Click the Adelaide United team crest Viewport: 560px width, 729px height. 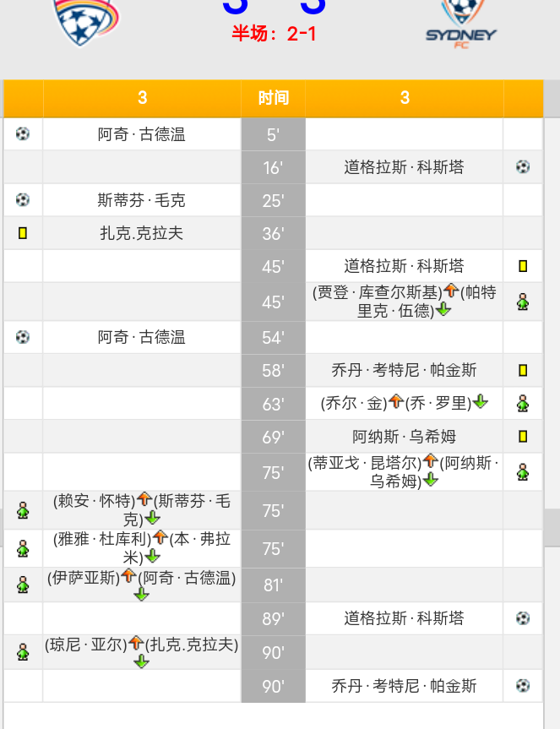(86, 22)
